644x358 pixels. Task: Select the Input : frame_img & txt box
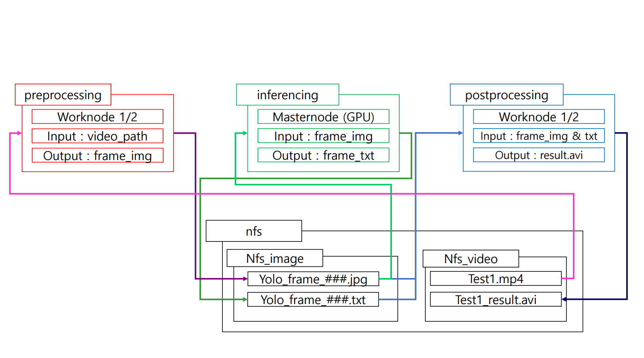coord(539,136)
